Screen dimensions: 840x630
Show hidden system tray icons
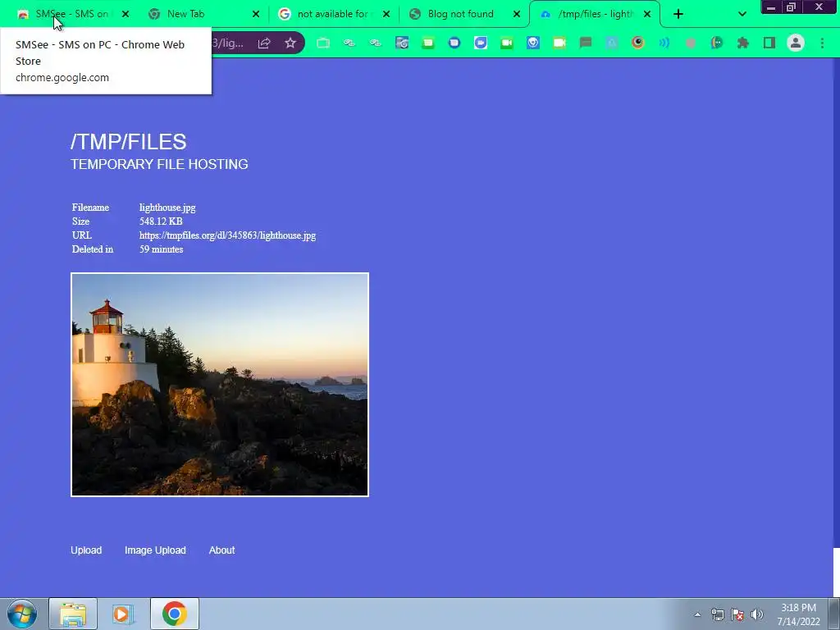coord(697,614)
